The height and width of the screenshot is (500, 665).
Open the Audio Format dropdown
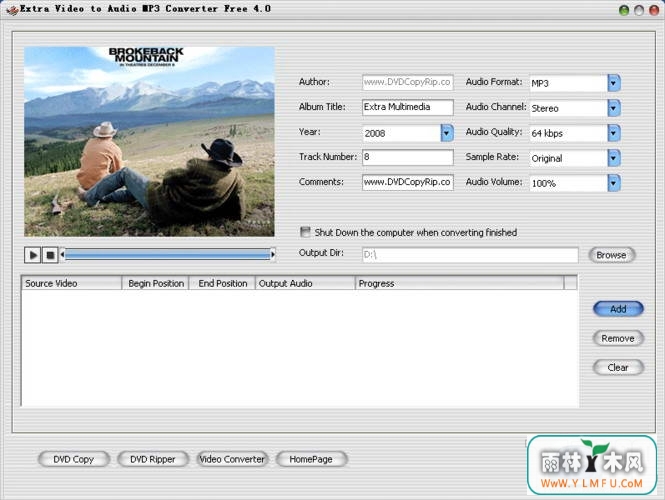tap(614, 83)
